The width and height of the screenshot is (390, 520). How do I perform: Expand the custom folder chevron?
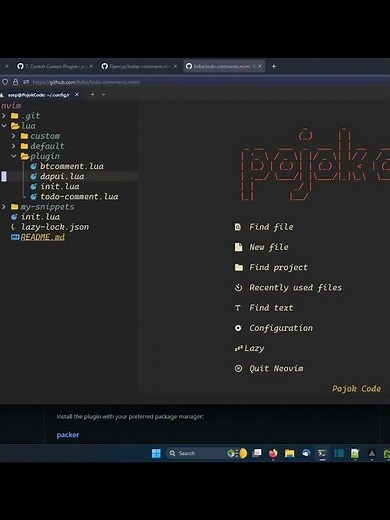click(x=13, y=136)
